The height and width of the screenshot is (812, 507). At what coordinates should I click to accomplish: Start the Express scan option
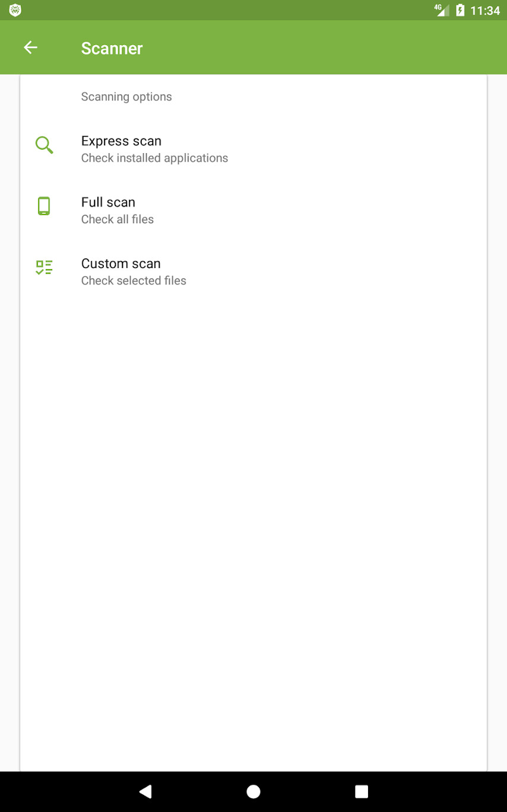(121, 141)
